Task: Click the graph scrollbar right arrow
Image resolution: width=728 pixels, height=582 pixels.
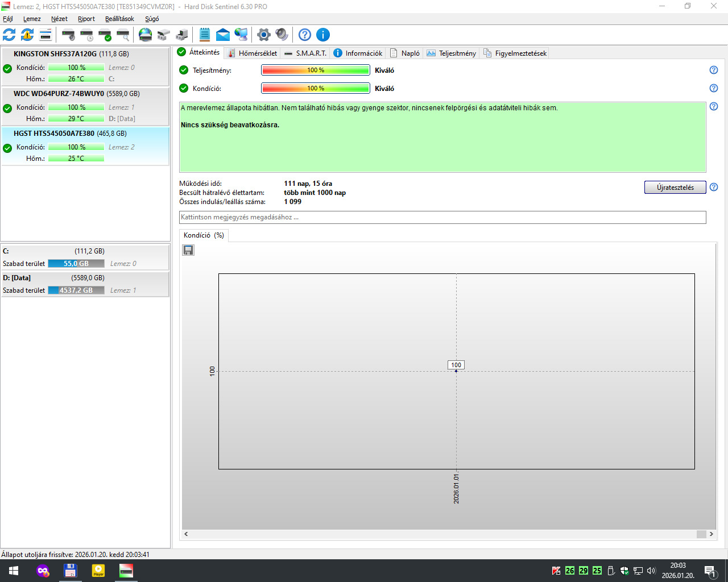Action: (711, 534)
